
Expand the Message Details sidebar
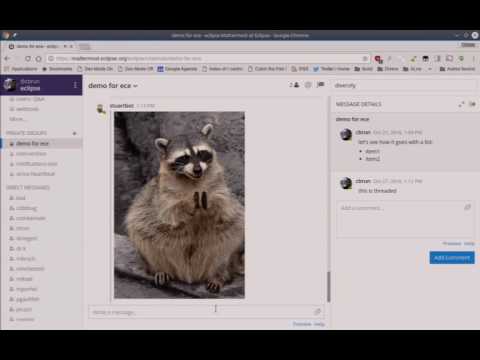[461, 104]
